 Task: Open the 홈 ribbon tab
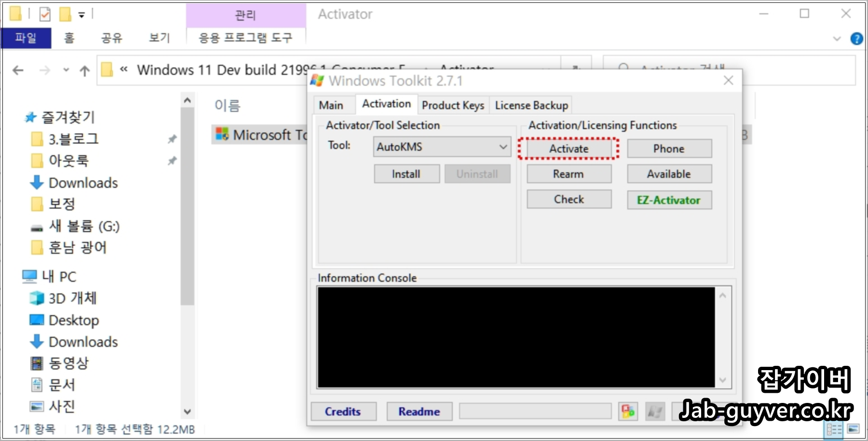click(x=69, y=38)
